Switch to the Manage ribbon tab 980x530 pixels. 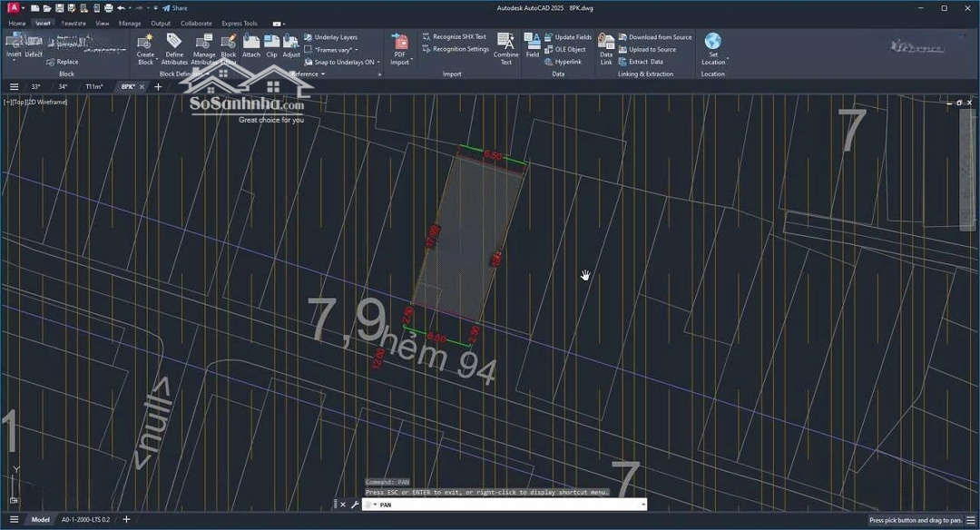[x=130, y=24]
